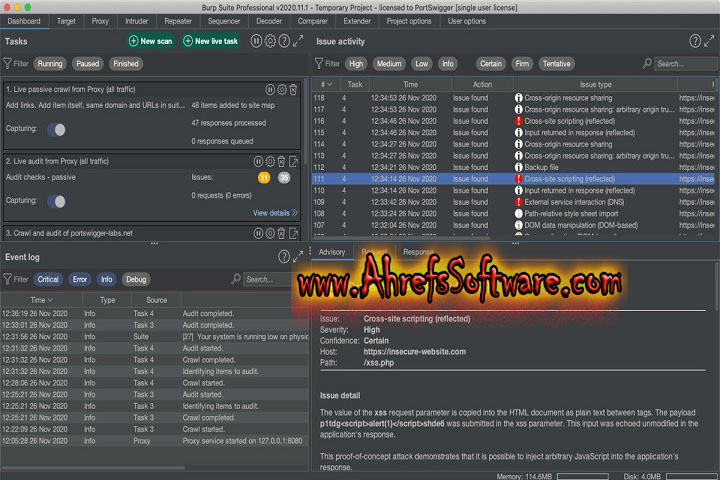
Task: Click the Event log horizontal scrollbar
Action: [93, 468]
